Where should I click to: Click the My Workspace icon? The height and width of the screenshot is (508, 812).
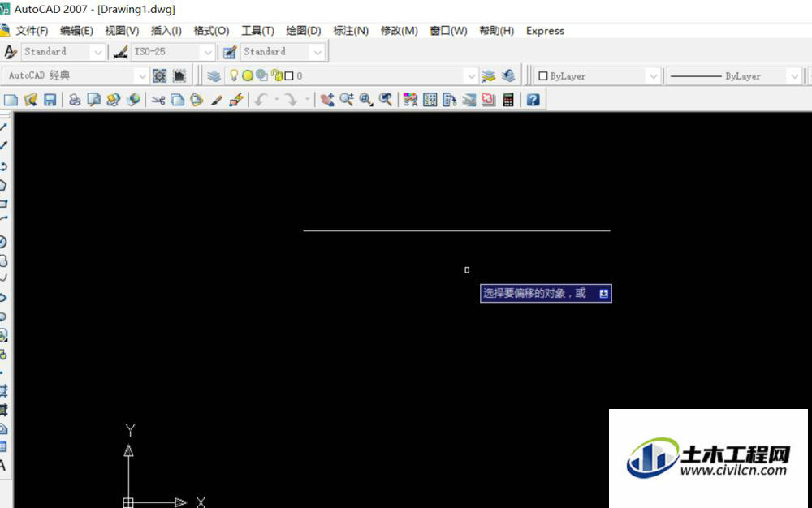click(x=179, y=76)
